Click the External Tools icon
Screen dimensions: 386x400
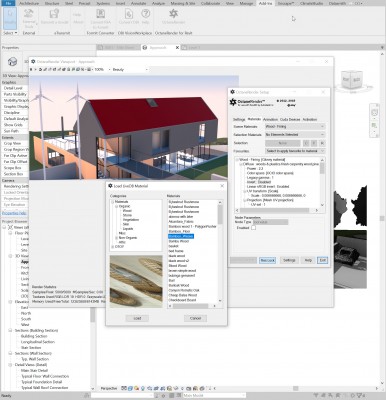pos(29,14)
